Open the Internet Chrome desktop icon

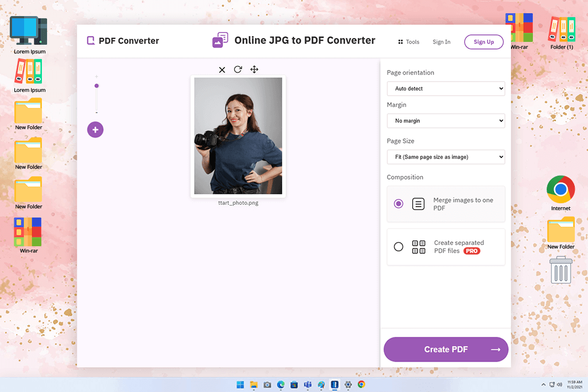[x=560, y=193]
